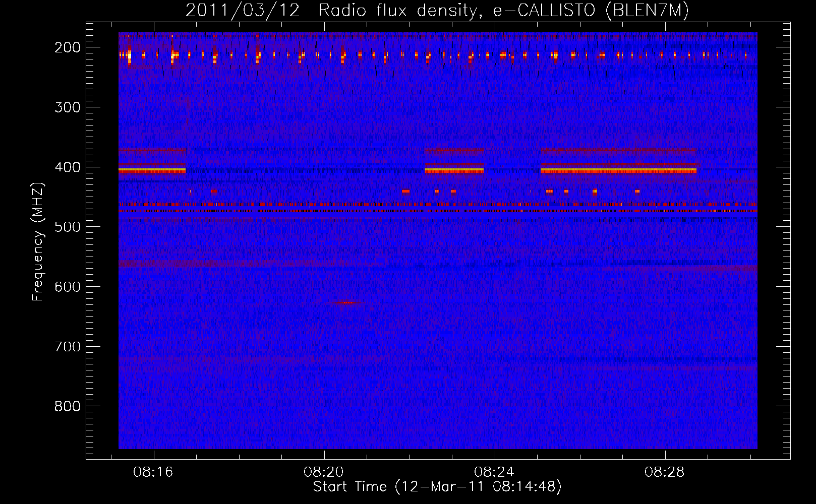The width and height of the screenshot is (816, 504).
Task: Click the 08:16 time tick label
Action: (x=153, y=472)
